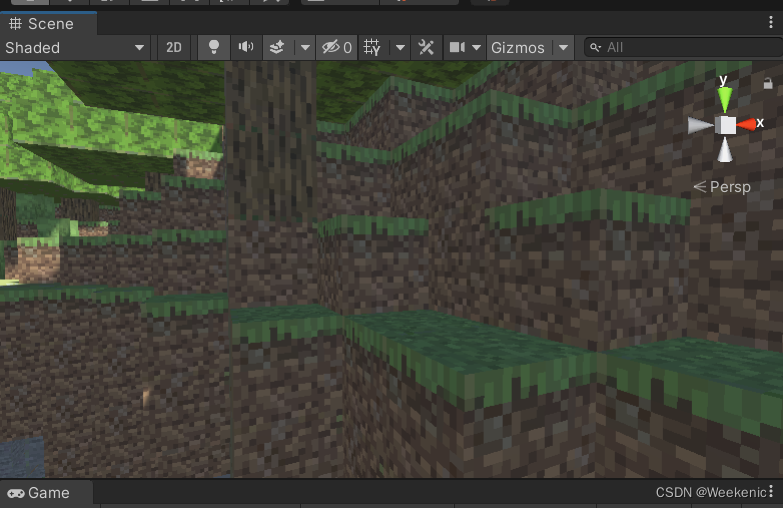783x508 pixels.
Task: Toggle hidden objects visibility eye icon
Action: click(x=337, y=47)
